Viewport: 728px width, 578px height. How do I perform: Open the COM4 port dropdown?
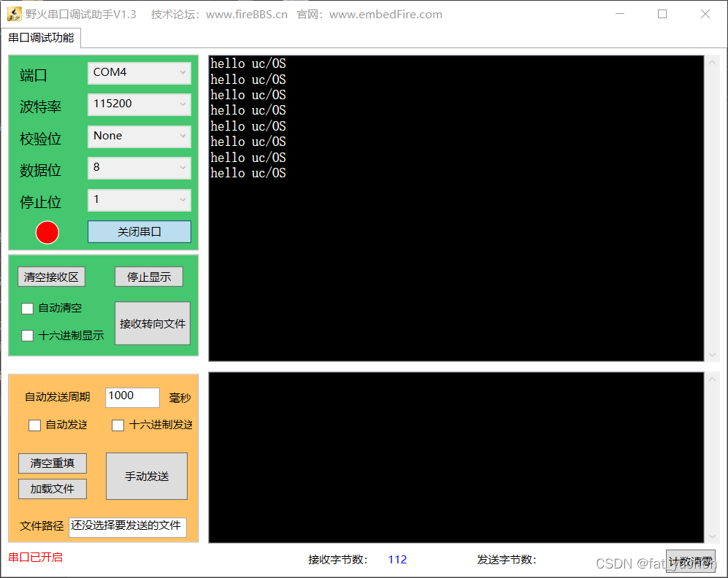click(x=139, y=73)
